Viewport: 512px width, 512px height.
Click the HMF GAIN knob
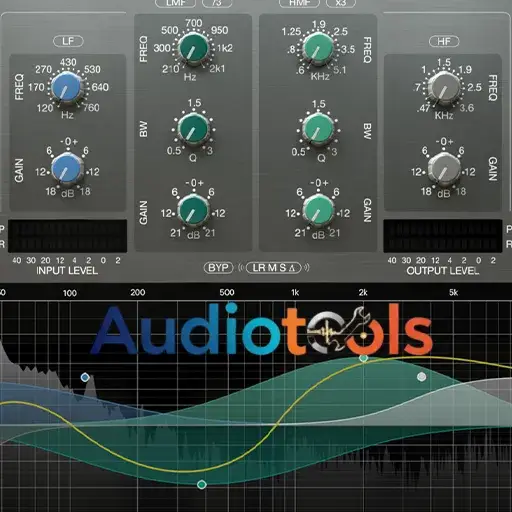click(x=318, y=211)
